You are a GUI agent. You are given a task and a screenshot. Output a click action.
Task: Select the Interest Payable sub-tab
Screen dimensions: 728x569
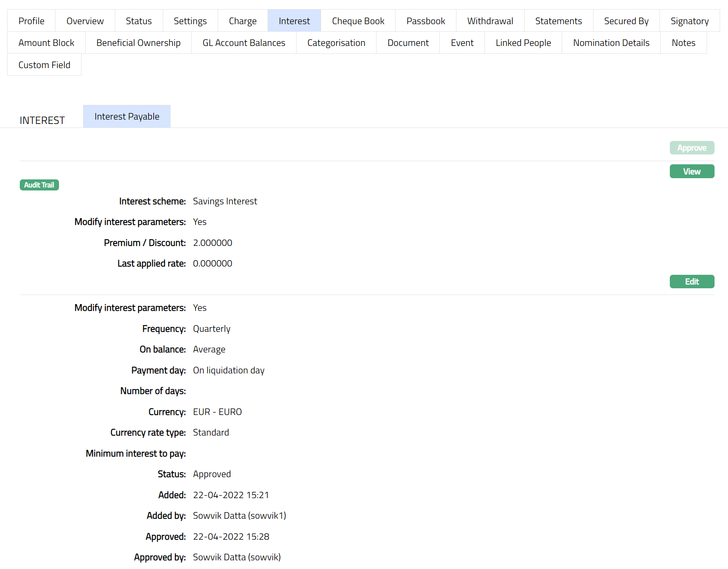[127, 116]
